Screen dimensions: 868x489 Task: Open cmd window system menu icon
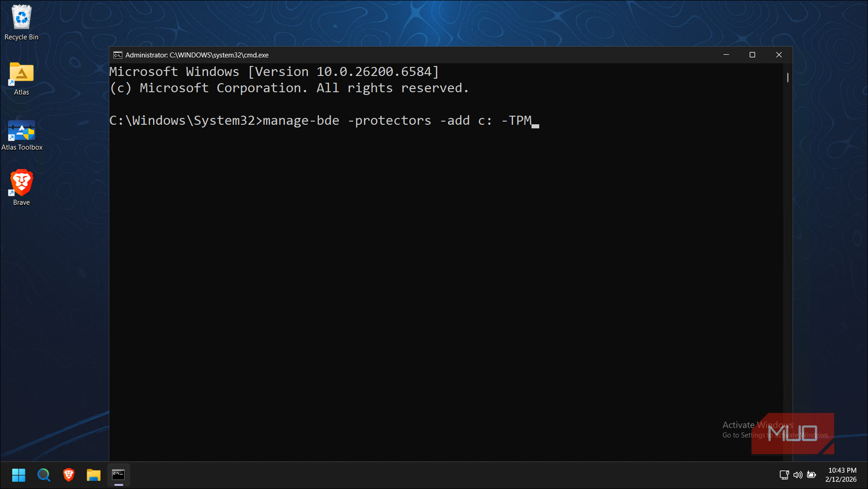point(118,55)
